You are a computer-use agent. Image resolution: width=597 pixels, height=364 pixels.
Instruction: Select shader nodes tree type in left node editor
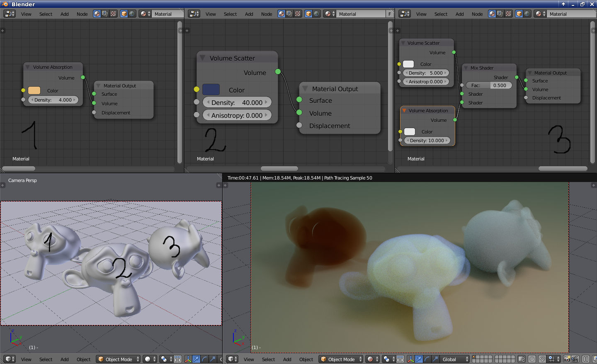coord(97,14)
